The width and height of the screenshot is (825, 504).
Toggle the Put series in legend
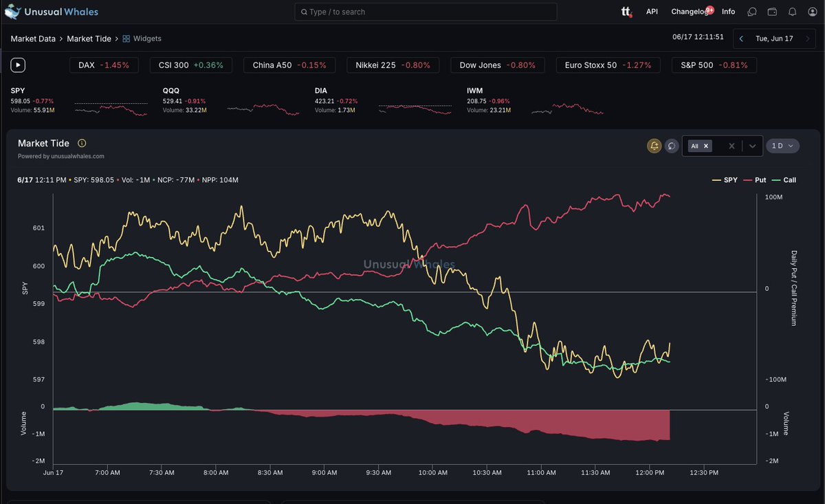pyautogui.click(x=754, y=180)
